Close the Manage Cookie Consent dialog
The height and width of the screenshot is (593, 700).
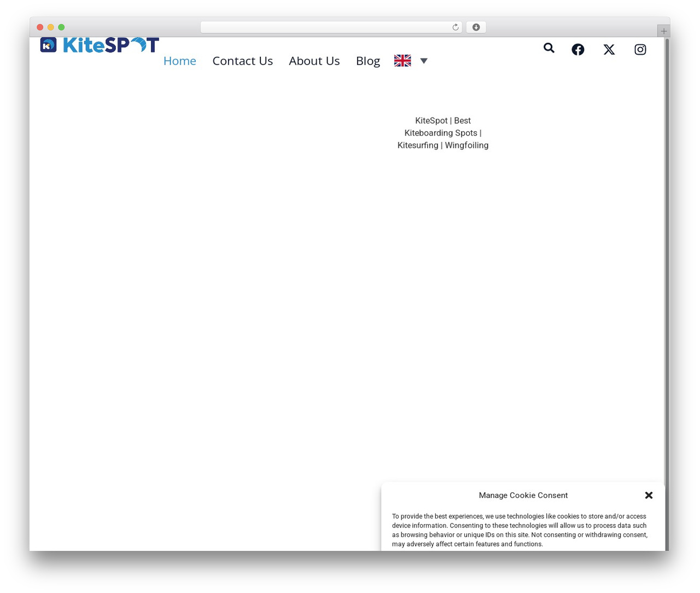(x=649, y=495)
